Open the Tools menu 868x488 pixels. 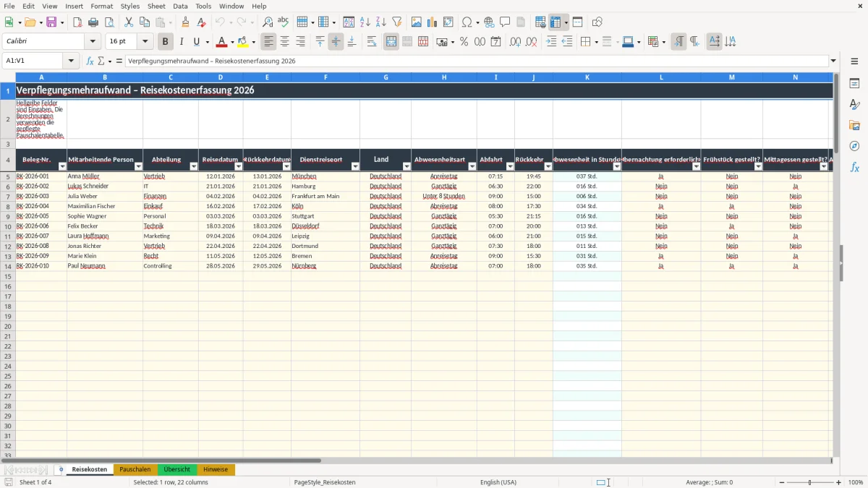point(203,6)
